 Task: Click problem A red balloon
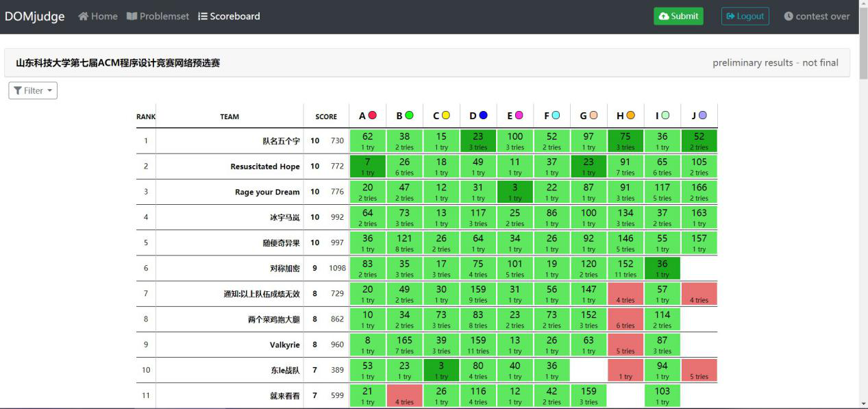click(x=373, y=116)
